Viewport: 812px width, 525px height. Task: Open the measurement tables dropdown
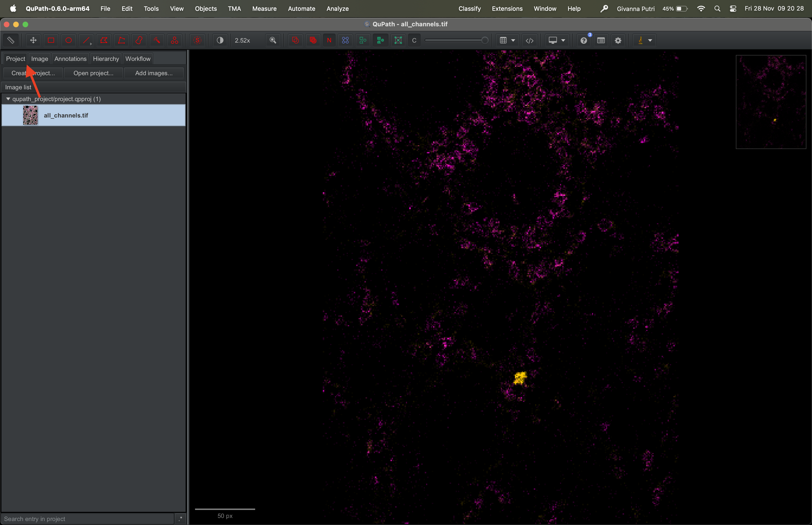point(507,40)
